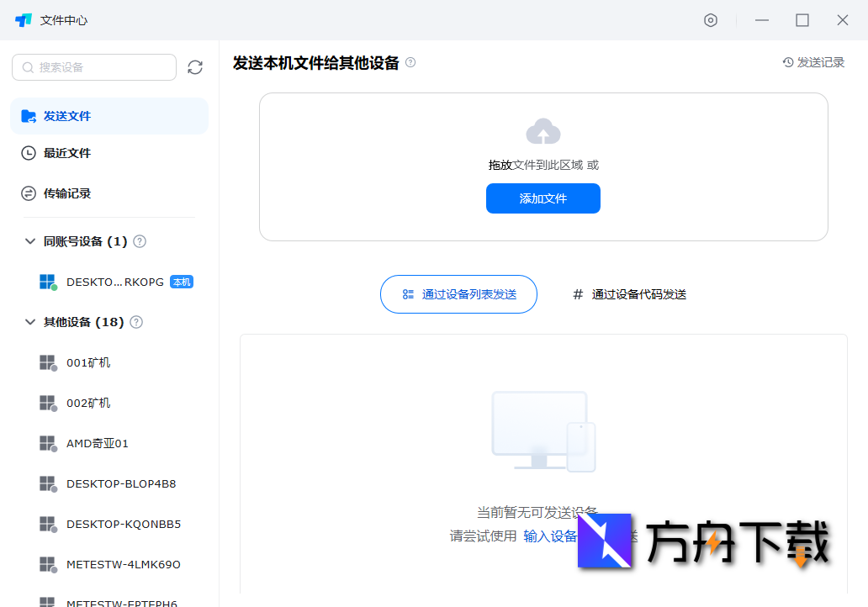Viewport: 868px width, 607px height.
Task: Click the help icon beside 发送本机文件给其他设备
Action: click(410, 62)
